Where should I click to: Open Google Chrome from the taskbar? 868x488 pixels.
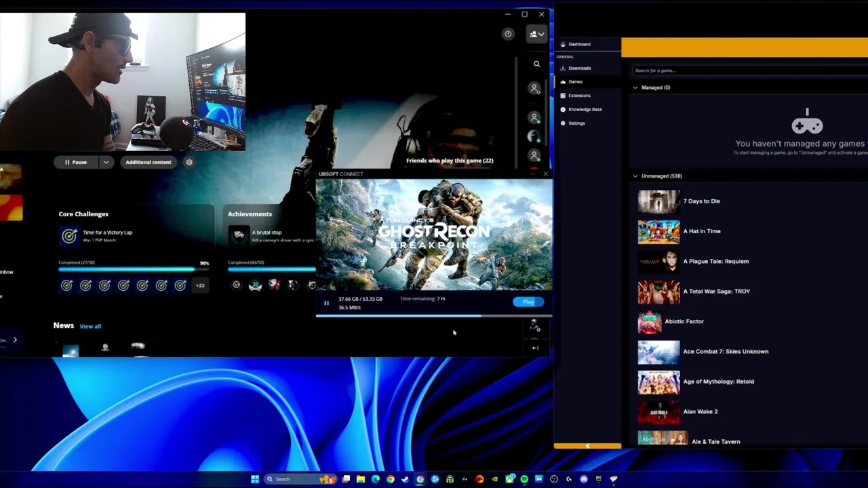pos(391,479)
